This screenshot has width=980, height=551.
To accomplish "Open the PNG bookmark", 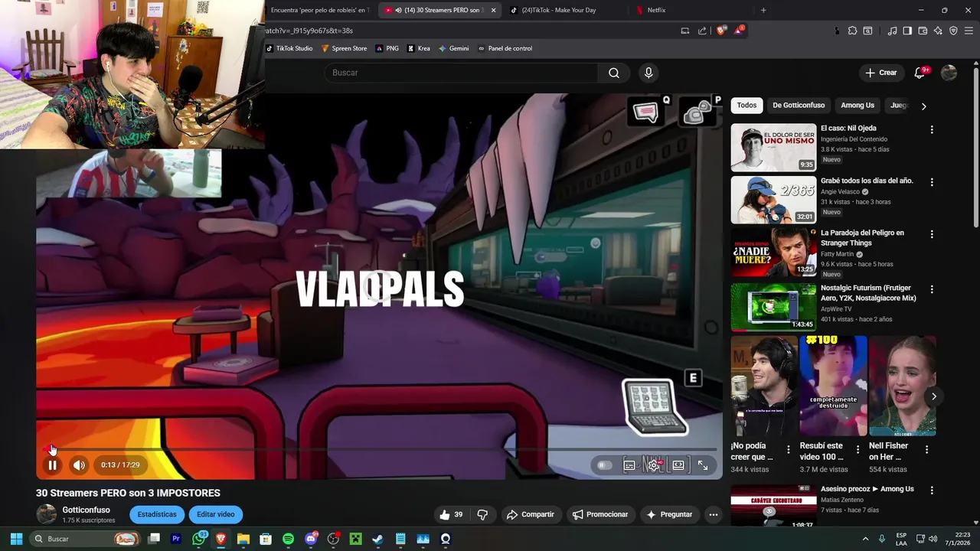I will point(387,48).
